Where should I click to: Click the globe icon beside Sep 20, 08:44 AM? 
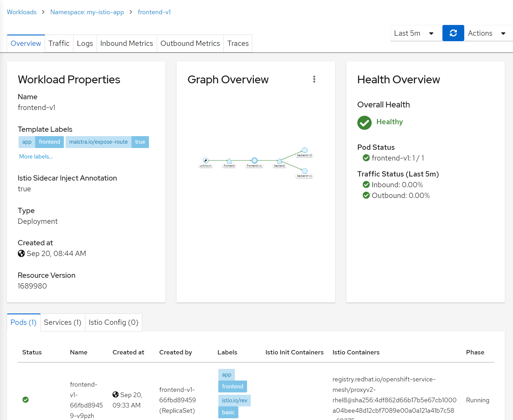click(x=21, y=253)
